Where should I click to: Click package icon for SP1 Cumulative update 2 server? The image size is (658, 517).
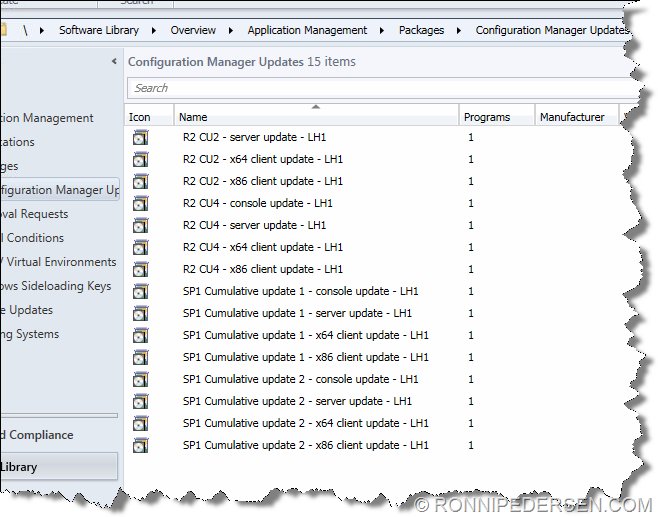[x=141, y=402]
